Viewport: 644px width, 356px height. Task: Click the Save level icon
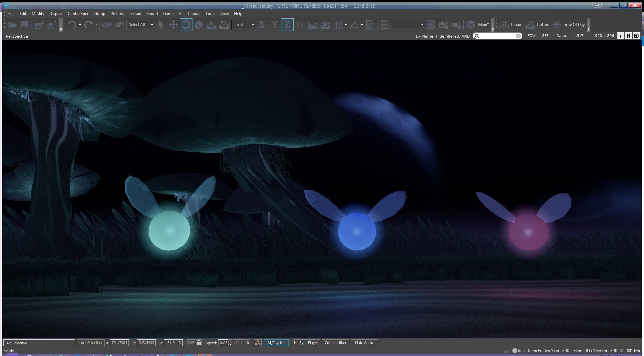click(24, 25)
